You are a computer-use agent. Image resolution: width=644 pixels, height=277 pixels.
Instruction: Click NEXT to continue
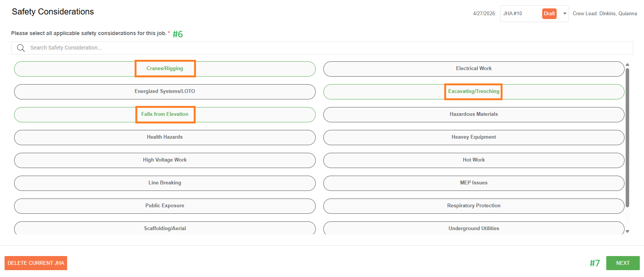point(623,263)
